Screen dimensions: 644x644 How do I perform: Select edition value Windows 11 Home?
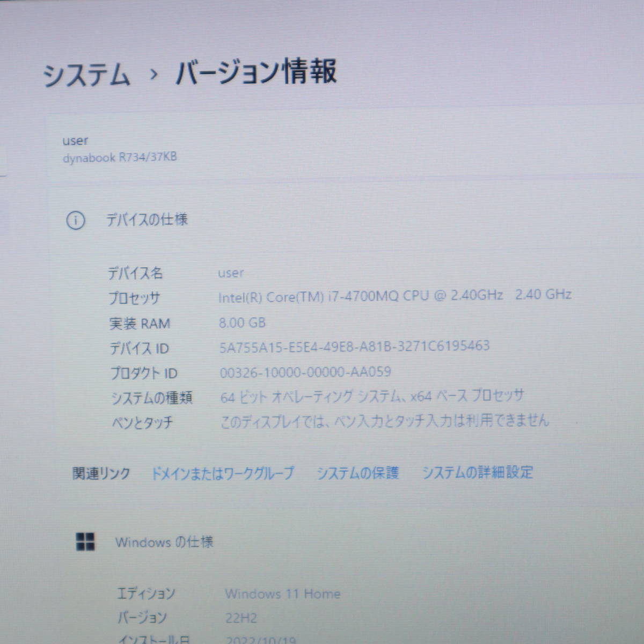[x=283, y=594]
